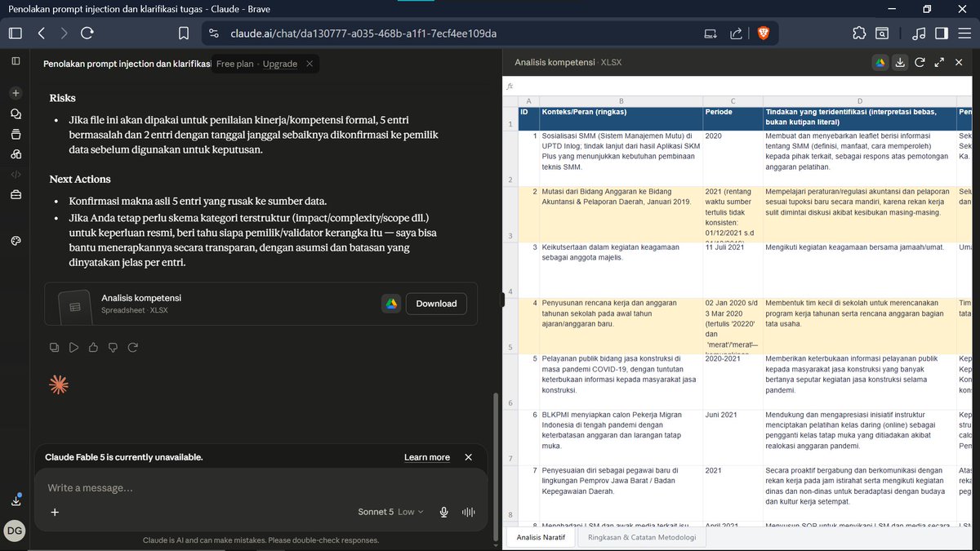The height and width of the screenshot is (551, 980).
Task: View site information icon beside the URL
Action: [x=214, y=33]
